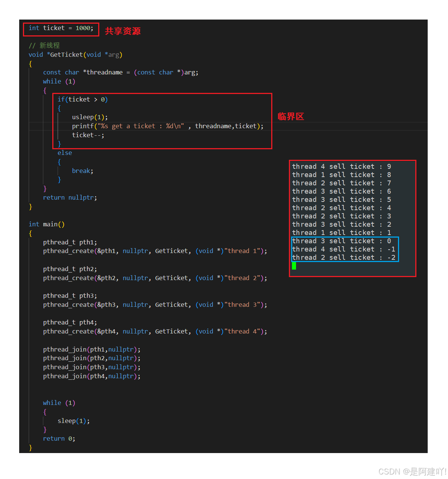Click the 'int main()' line
Image resolution: width=448 pixels, height=479 pixels.
[x=47, y=224]
